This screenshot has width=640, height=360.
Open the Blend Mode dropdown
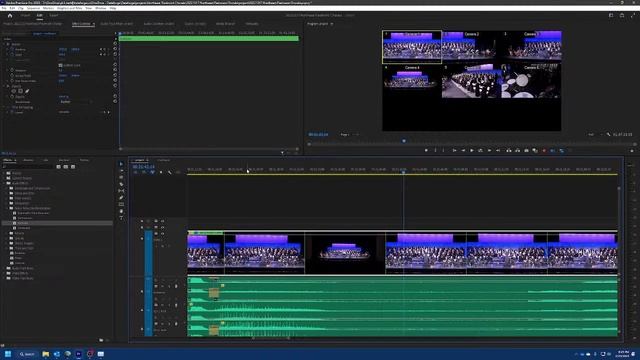pyautogui.click(x=76, y=102)
